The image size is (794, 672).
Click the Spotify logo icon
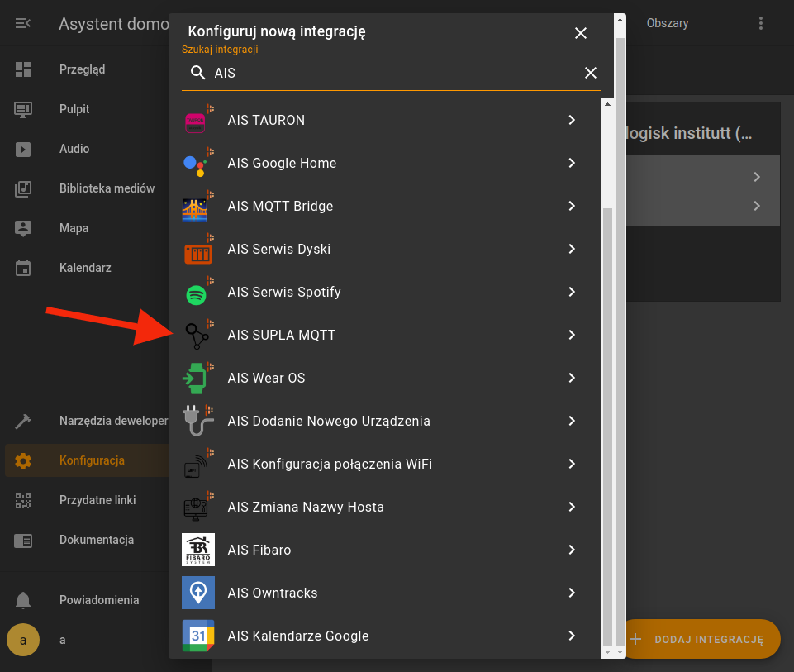pyautogui.click(x=196, y=295)
